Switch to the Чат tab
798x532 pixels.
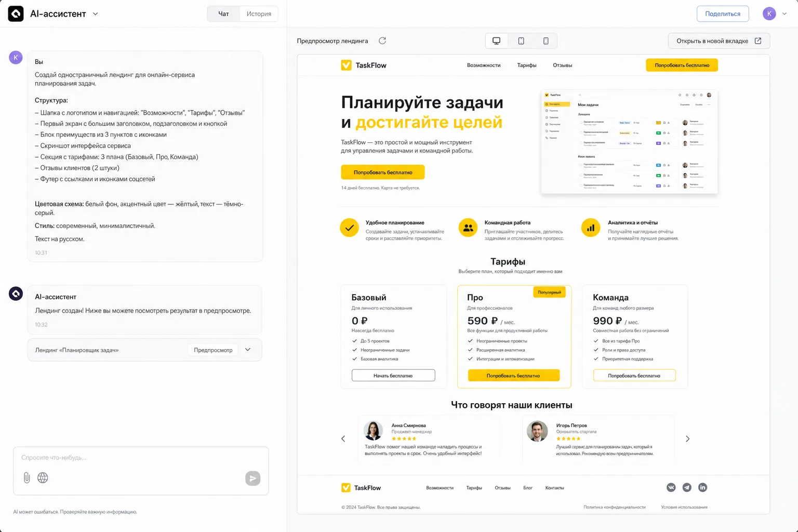click(x=223, y=14)
